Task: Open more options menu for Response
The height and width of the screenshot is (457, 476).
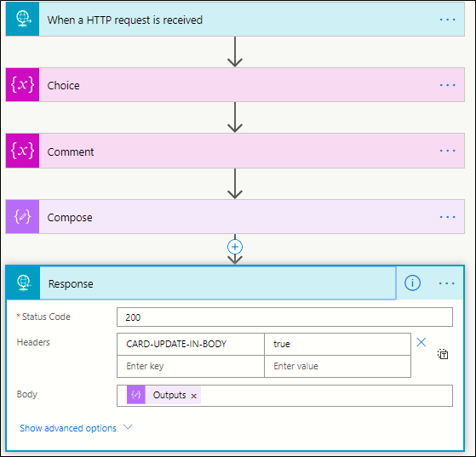Action: click(446, 283)
